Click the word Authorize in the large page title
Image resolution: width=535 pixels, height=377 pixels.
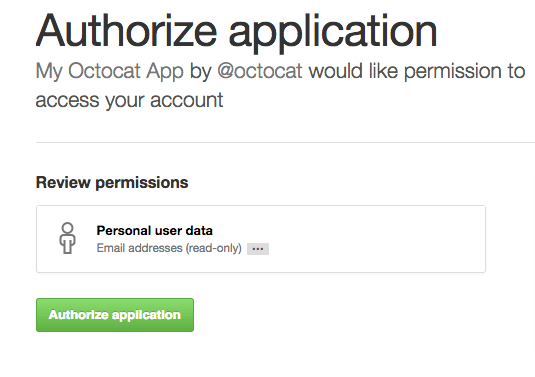click(127, 31)
